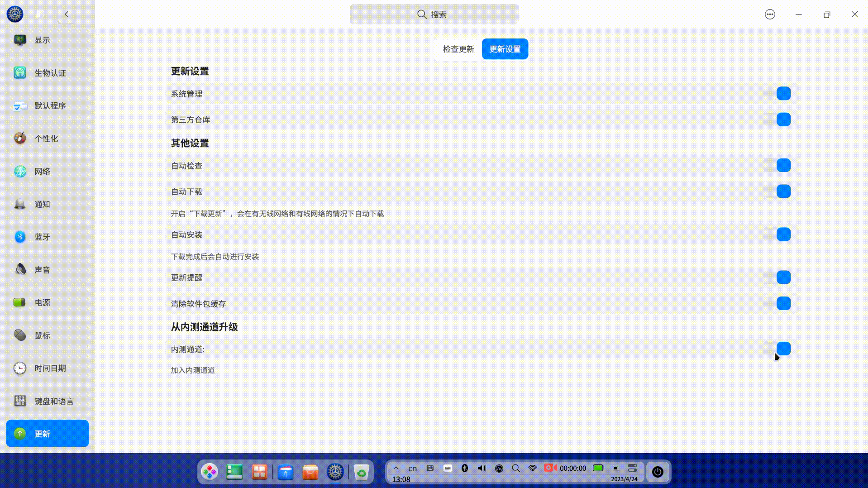Click the 2023/4/24 date in the taskbar
The height and width of the screenshot is (488, 868).
click(624, 479)
